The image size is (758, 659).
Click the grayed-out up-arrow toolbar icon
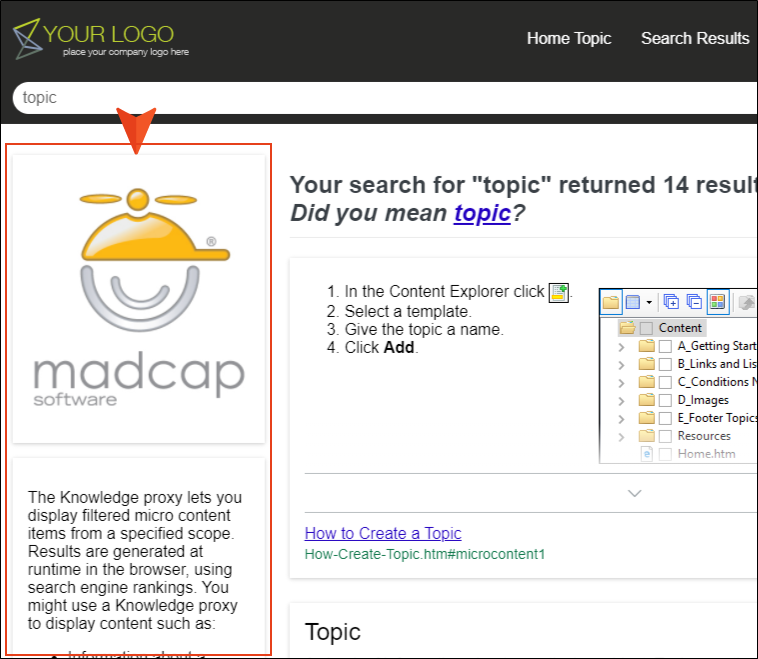[747, 303]
